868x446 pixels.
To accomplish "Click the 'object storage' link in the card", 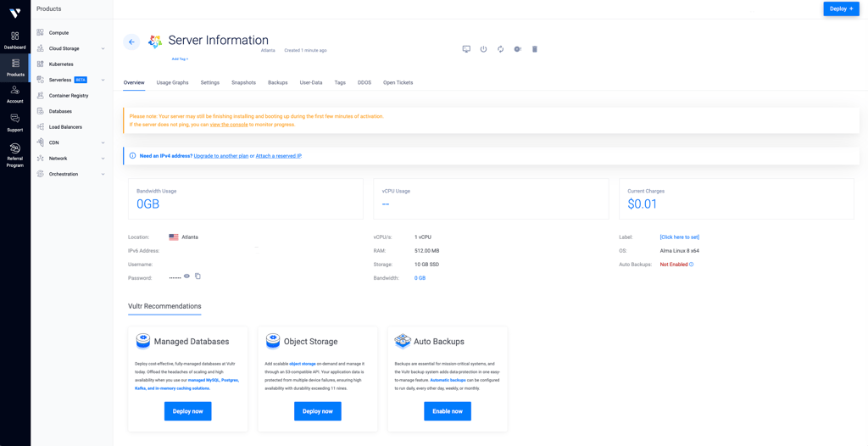I will tap(303, 364).
